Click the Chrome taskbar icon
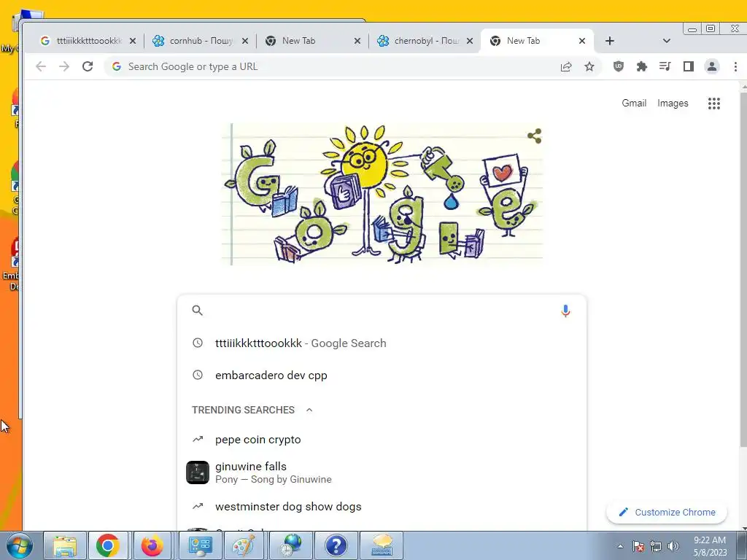747x560 pixels. 108,545
